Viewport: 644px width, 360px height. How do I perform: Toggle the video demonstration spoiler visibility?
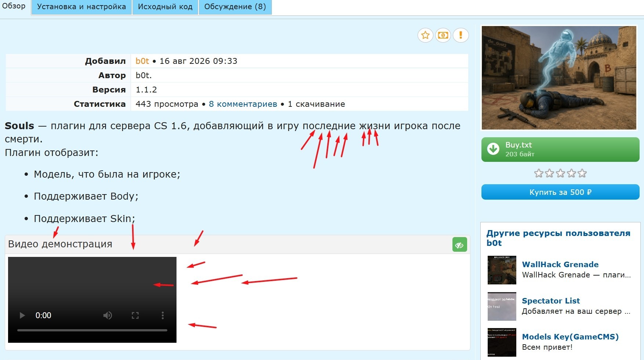pos(459,245)
